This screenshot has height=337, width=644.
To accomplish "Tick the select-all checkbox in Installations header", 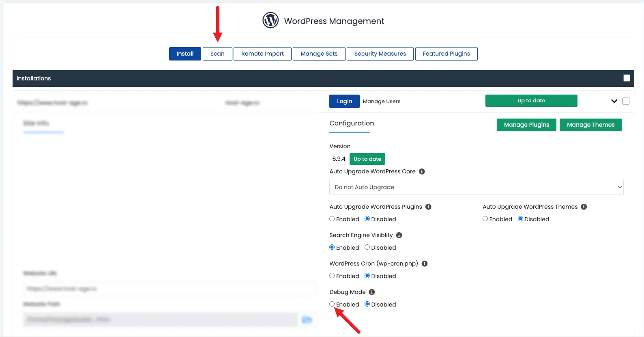I will (x=627, y=78).
